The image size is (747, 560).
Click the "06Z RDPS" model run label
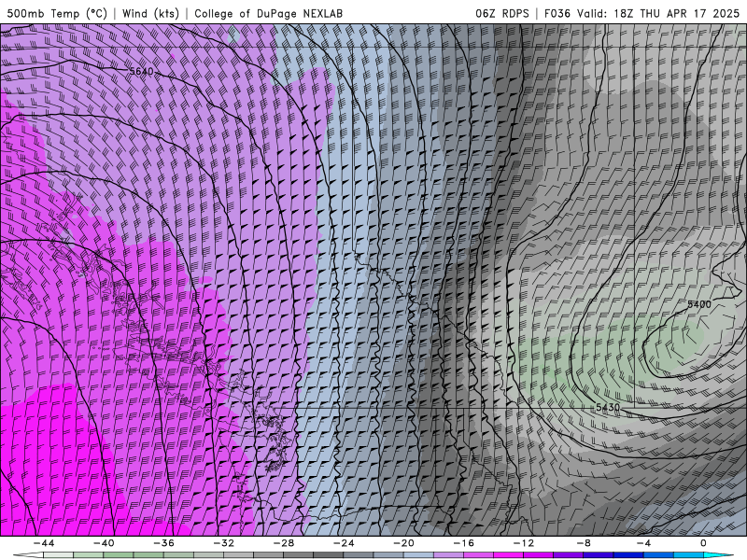tap(502, 13)
